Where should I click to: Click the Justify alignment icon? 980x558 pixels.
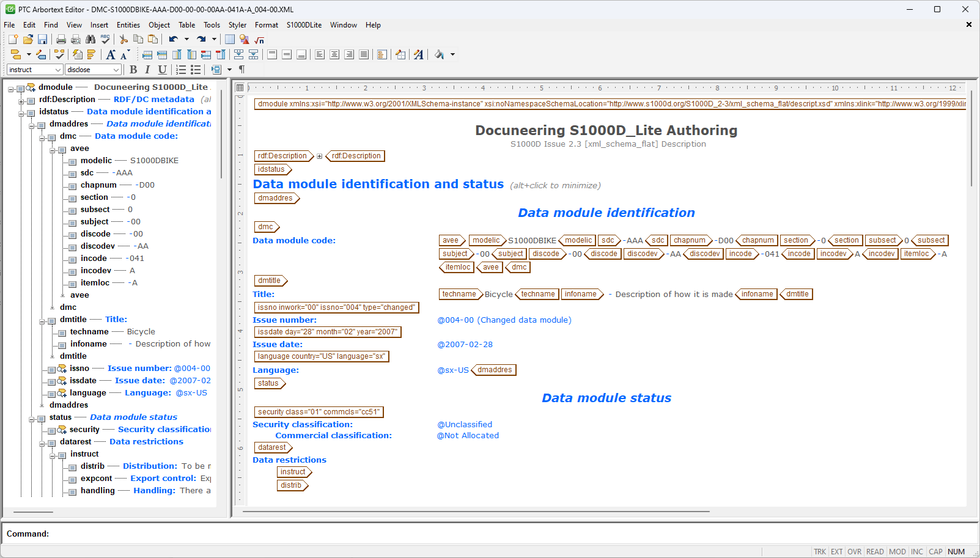[364, 55]
